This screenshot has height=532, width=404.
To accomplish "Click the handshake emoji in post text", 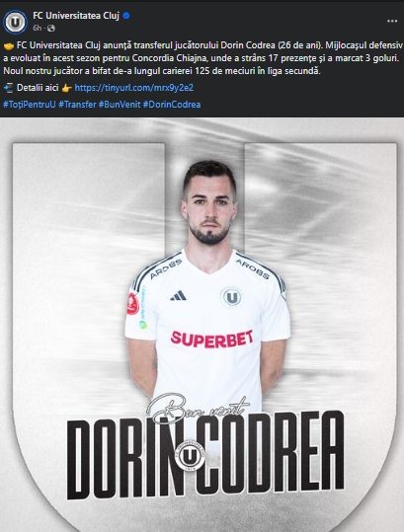I will [x=9, y=45].
